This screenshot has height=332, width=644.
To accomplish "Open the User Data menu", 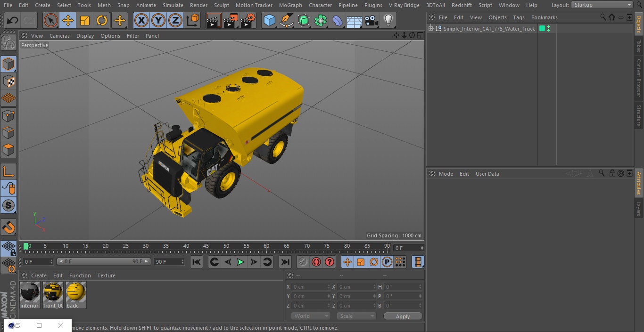I will pyautogui.click(x=487, y=174).
